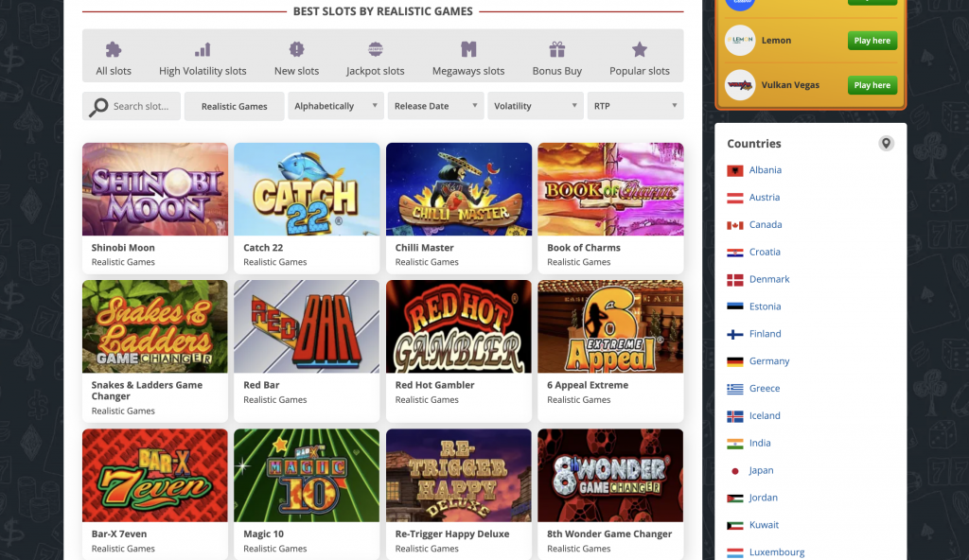Click the Canada flag icon

734,225
